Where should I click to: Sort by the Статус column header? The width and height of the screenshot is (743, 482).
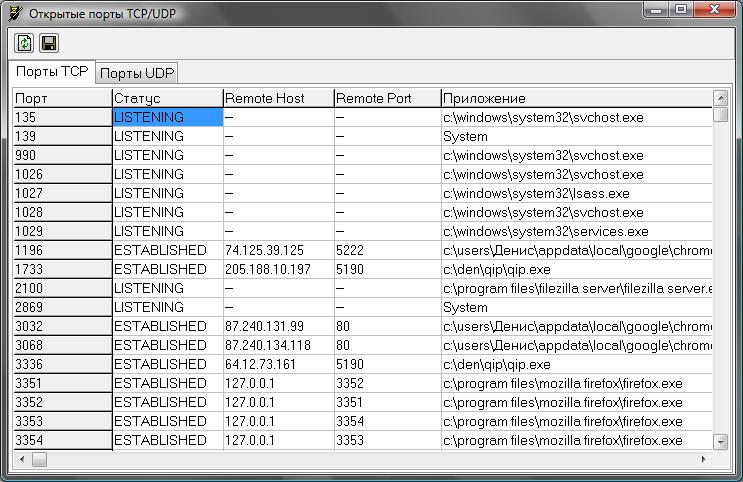168,98
